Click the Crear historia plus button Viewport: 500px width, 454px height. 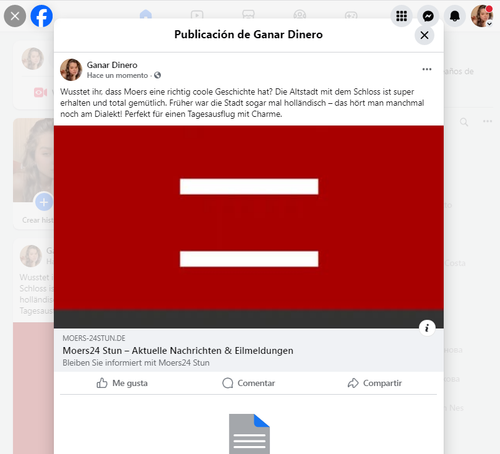pyautogui.click(x=44, y=202)
